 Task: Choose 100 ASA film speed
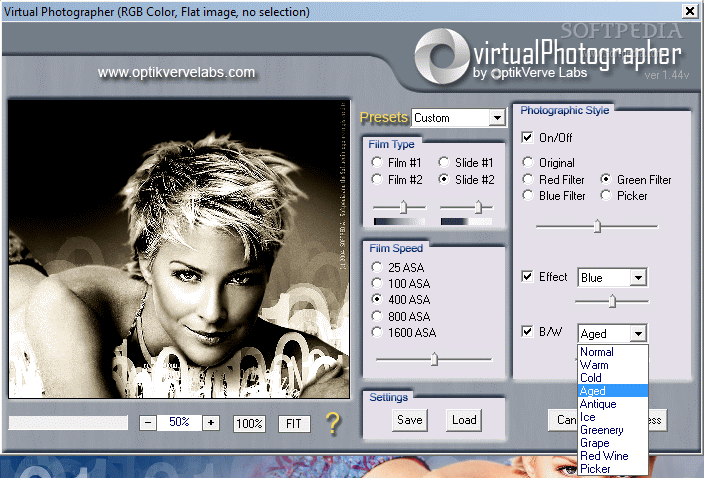click(x=376, y=283)
